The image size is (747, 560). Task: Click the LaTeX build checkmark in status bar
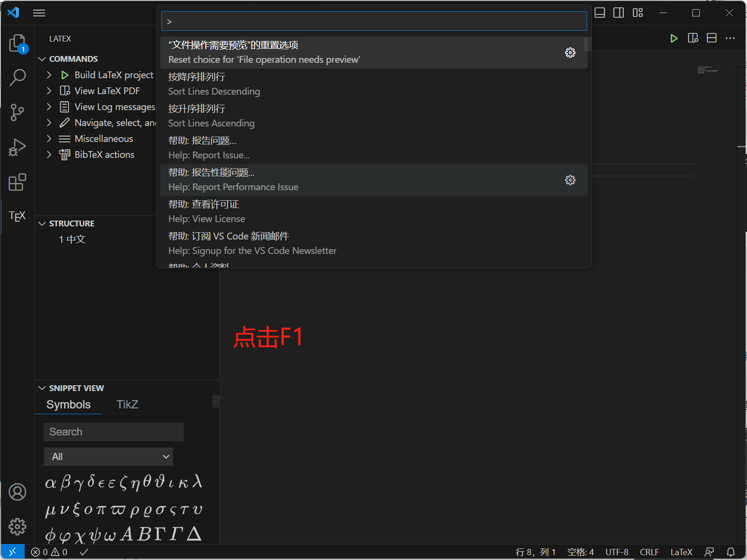coord(84,552)
